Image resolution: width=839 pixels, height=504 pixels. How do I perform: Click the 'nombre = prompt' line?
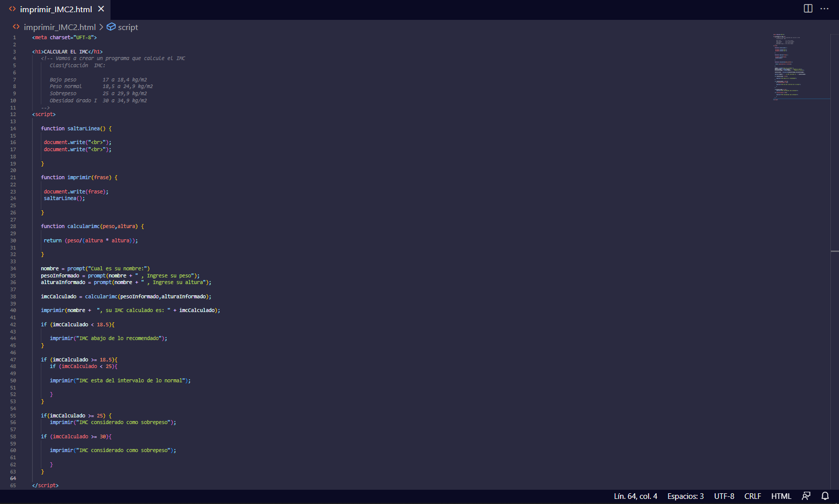click(95, 269)
